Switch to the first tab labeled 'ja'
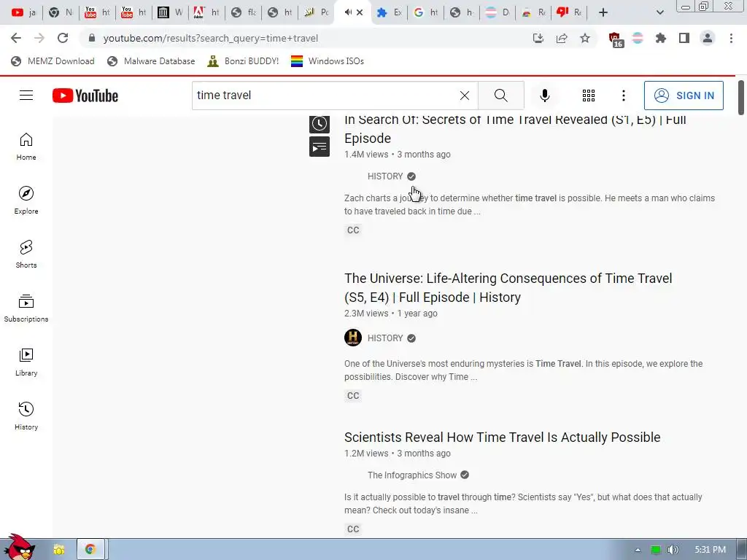 (x=23, y=12)
